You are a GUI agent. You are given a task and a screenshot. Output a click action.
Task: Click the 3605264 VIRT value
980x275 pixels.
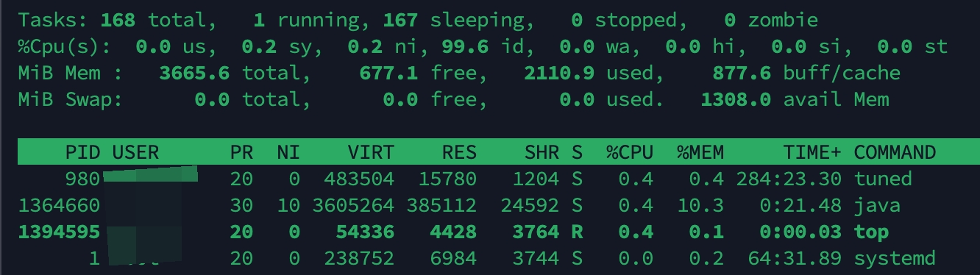353,205
